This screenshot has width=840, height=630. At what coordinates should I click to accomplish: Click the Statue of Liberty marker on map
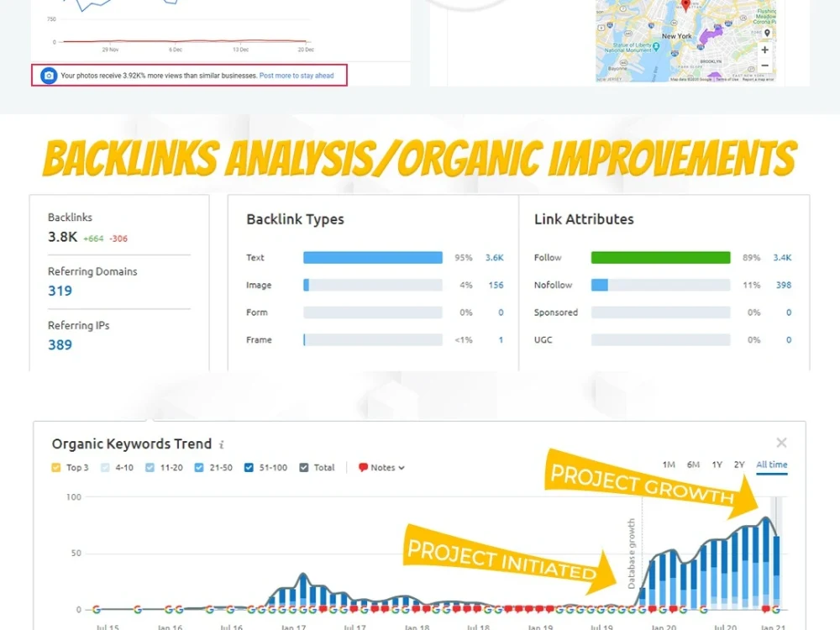tap(656, 47)
